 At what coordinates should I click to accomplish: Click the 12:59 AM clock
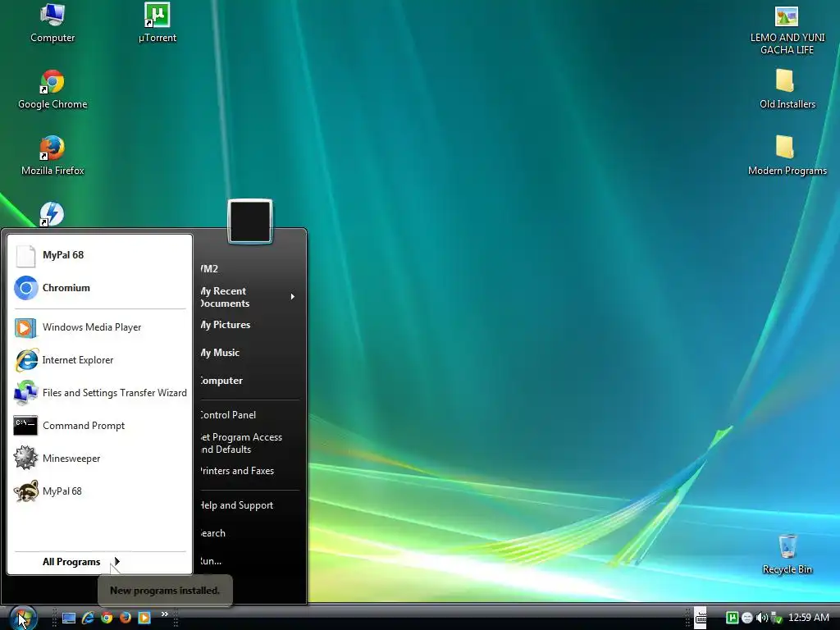[808, 618]
